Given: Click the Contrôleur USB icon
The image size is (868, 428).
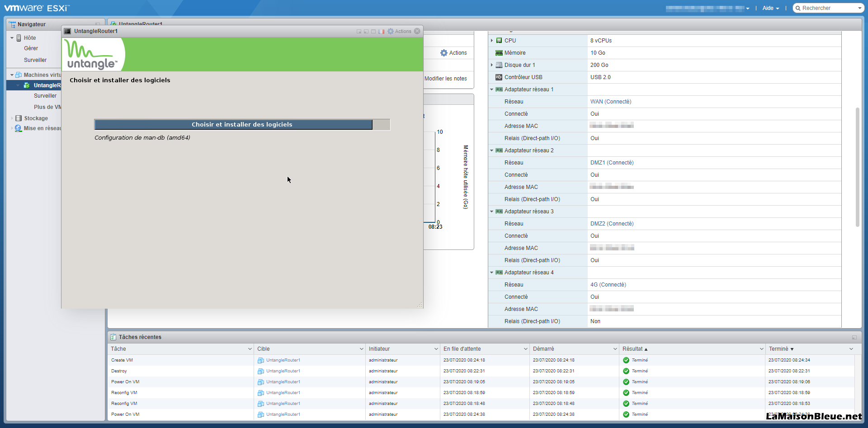Looking at the screenshot, I should [499, 77].
